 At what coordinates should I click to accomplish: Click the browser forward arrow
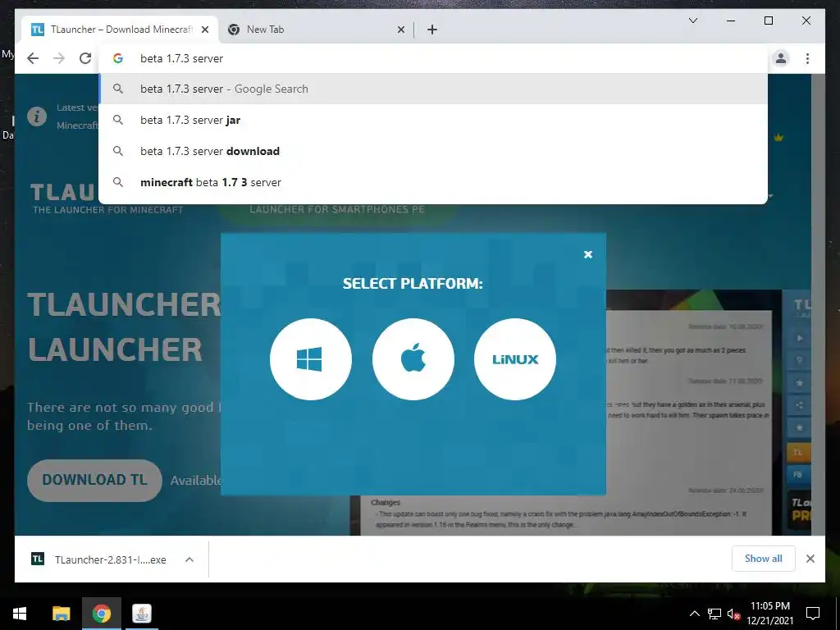pos(59,58)
